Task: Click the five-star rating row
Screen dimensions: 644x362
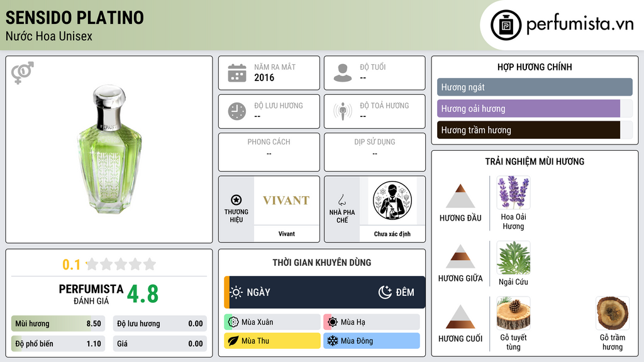Action: 121,264
